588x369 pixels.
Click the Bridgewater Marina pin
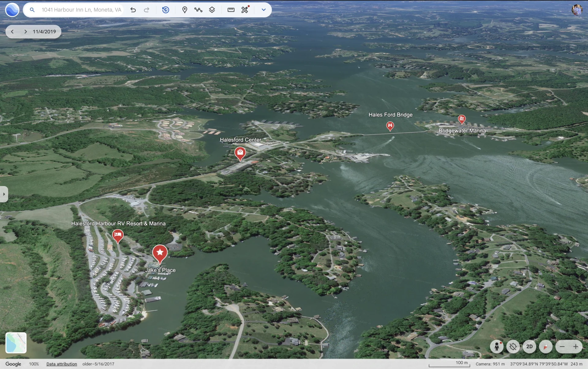462,119
